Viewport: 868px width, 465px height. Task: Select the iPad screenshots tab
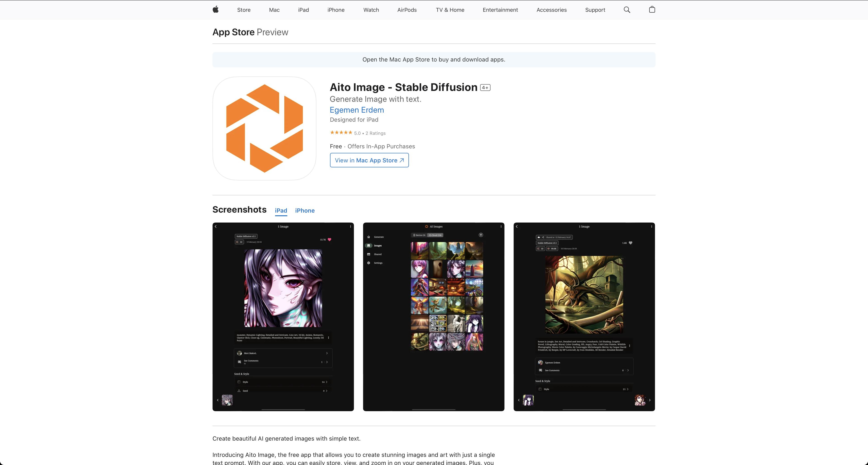click(281, 210)
